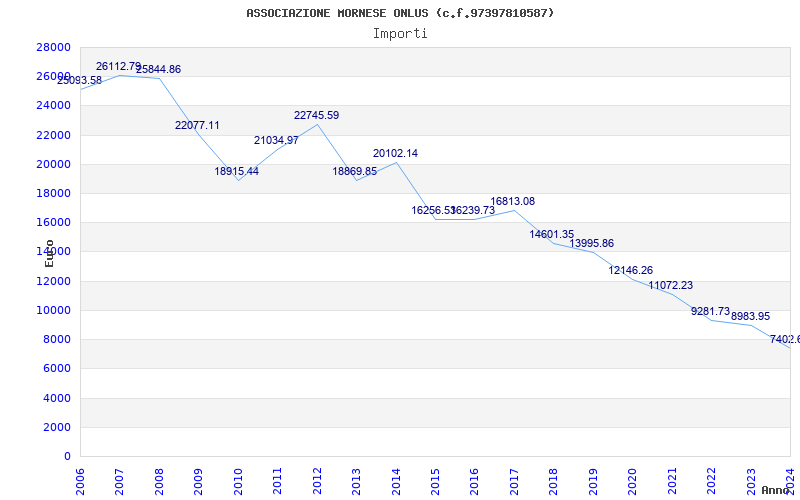800x500 pixels.
Task: Click the x-axis year 2015
Action: pyautogui.click(x=435, y=481)
